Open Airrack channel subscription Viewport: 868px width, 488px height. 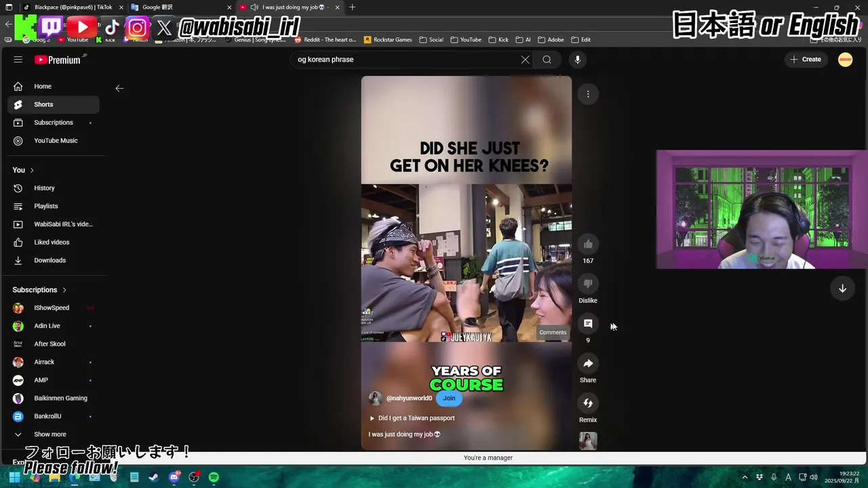(53, 362)
